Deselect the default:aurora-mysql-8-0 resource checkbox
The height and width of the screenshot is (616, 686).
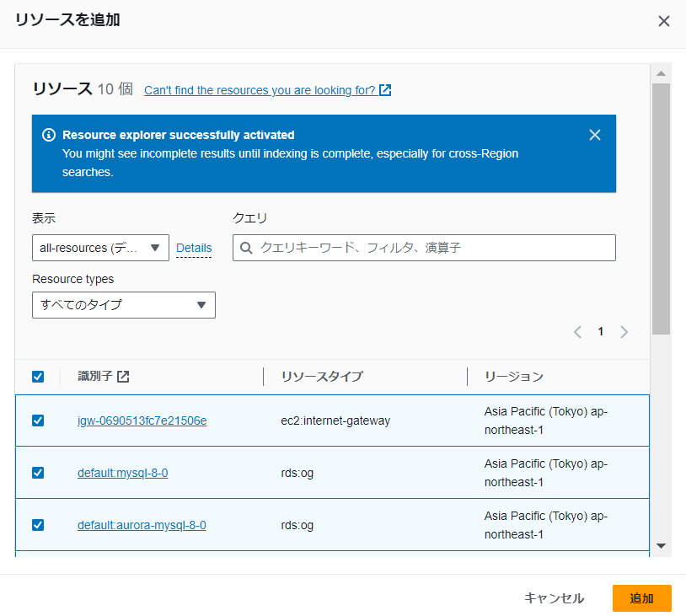coord(37,524)
